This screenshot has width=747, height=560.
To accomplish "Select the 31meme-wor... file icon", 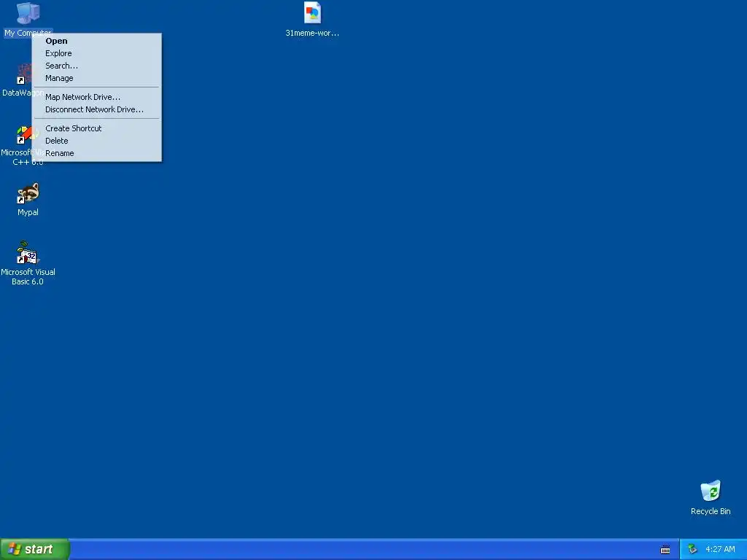I will [x=312, y=13].
